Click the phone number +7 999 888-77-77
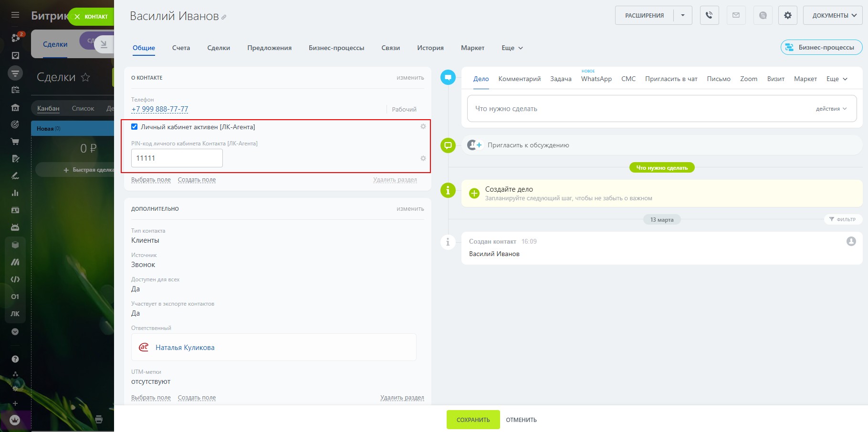868x432 pixels. click(x=160, y=109)
